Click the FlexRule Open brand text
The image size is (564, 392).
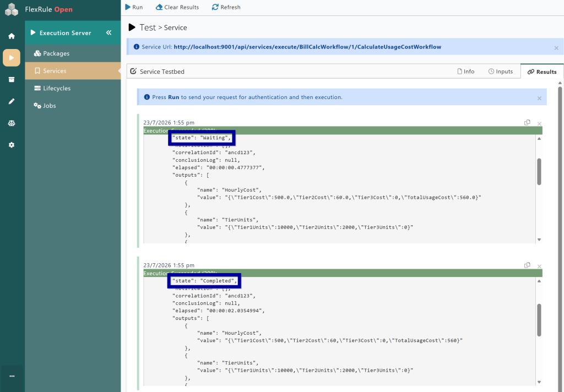pyautogui.click(x=48, y=9)
